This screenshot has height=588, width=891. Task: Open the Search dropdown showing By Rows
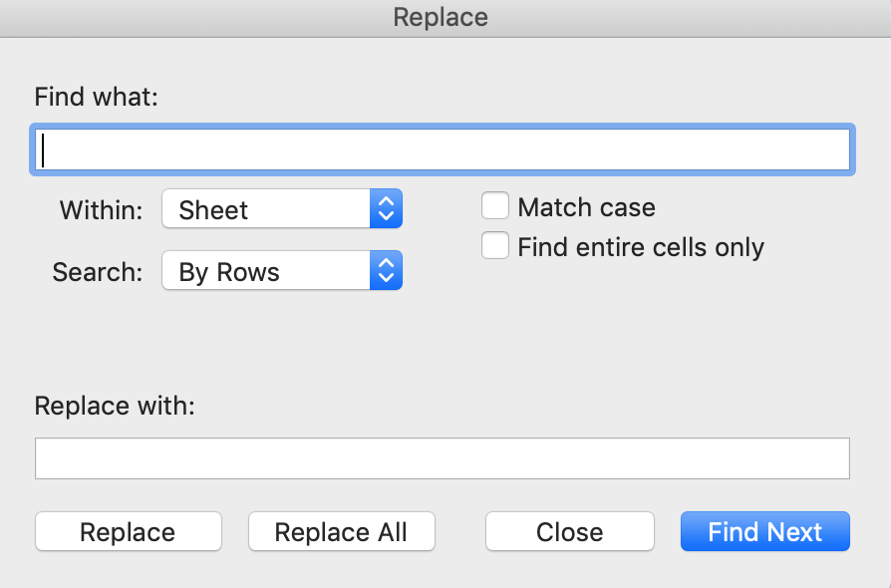pyautogui.click(x=282, y=270)
